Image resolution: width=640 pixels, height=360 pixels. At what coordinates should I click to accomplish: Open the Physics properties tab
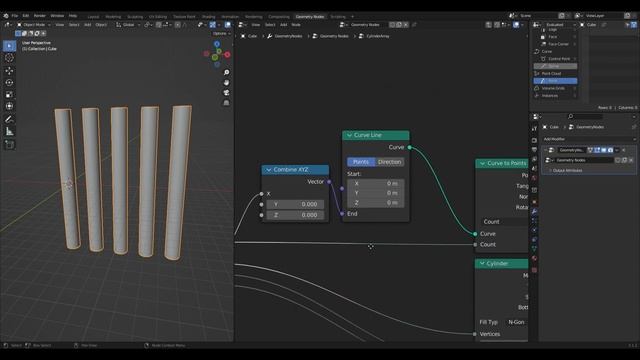pos(534,230)
